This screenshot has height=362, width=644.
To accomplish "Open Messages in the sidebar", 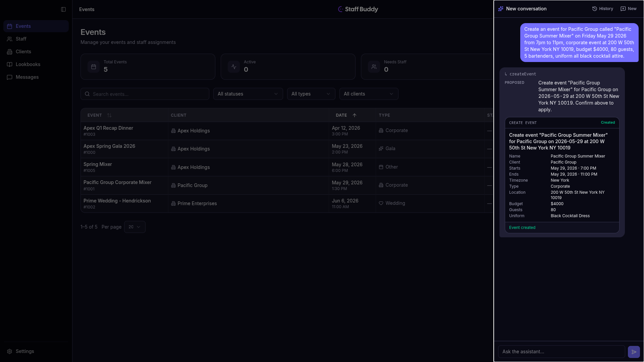I will point(36,77).
